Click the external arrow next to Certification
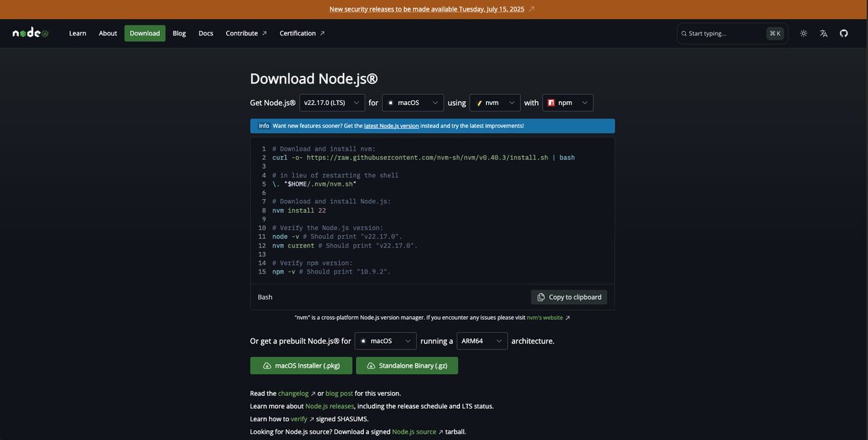Screen dimensions: 868x440 pos(322,33)
